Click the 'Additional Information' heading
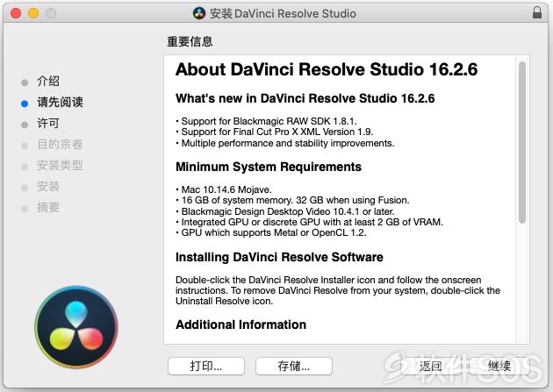553x392 pixels. tap(241, 324)
